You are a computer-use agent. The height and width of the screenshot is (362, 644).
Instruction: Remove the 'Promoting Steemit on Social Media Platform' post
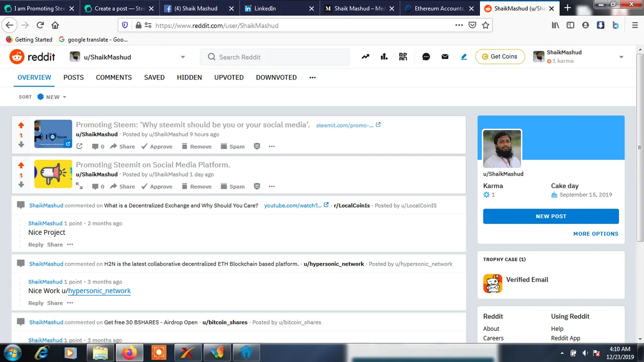pyautogui.click(x=196, y=186)
